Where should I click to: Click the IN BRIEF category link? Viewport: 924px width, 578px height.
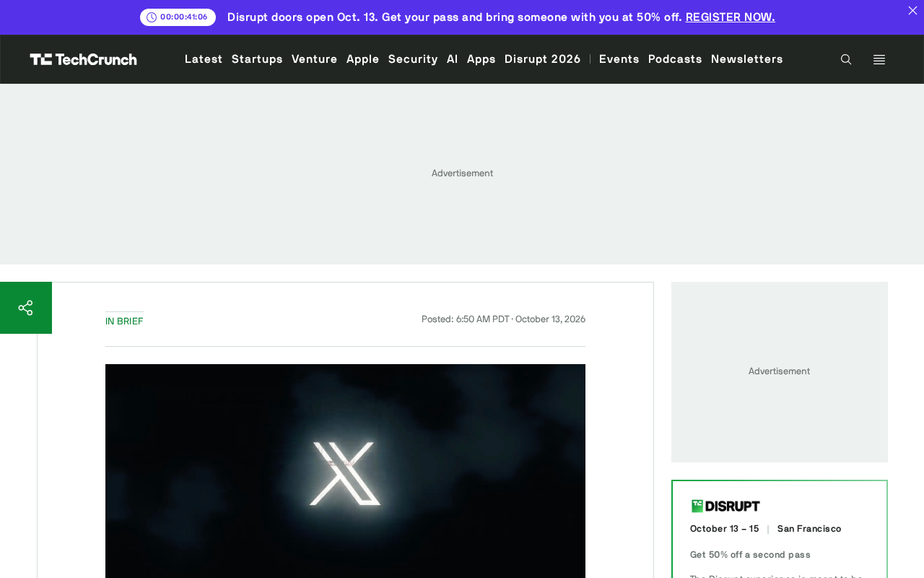(124, 322)
